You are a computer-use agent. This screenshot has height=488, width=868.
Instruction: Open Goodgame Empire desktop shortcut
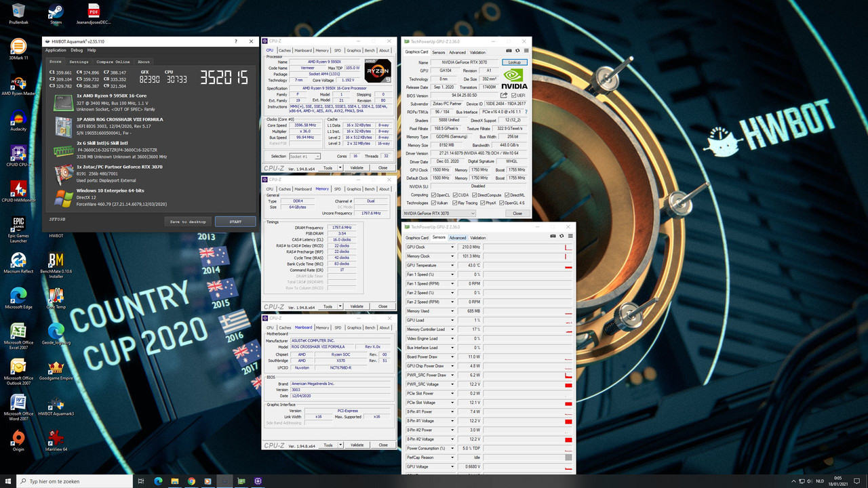pyautogui.click(x=56, y=371)
